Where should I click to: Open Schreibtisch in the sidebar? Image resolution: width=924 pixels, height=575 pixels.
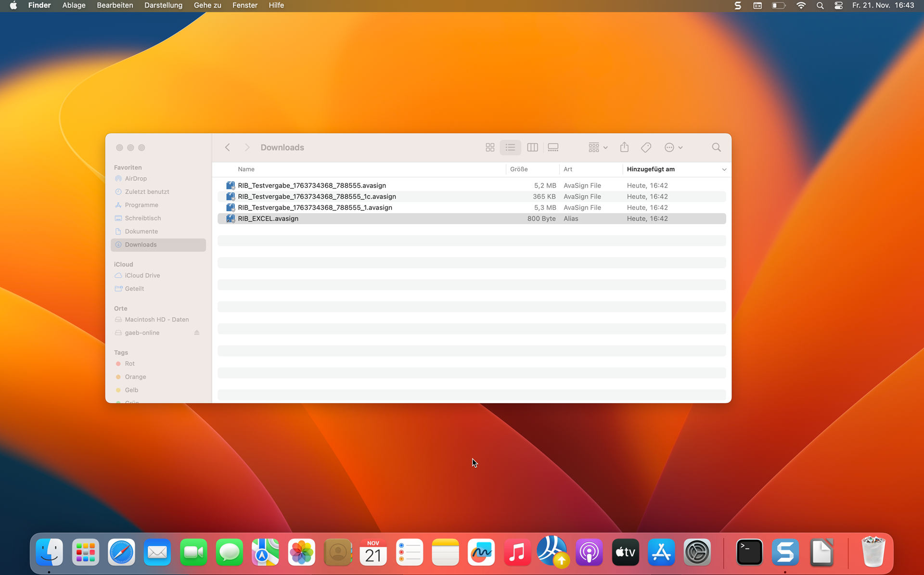(x=158, y=218)
